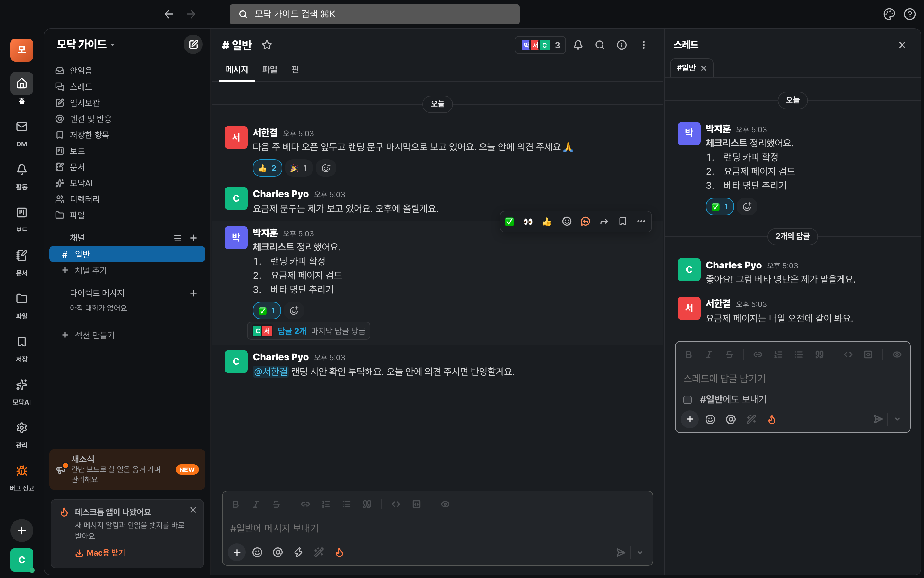Open DM in the left rail
Screen dimensions: 924x578
[22, 133]
